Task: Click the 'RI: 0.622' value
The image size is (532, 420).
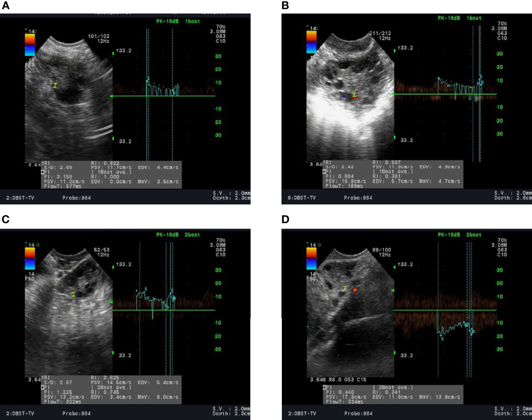Action: click(x=105, y=163)
